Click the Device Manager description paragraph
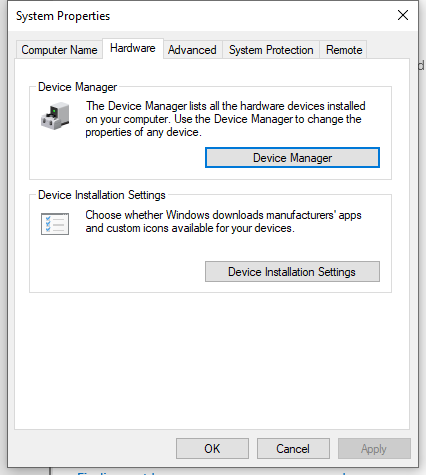 click(225, 119)
